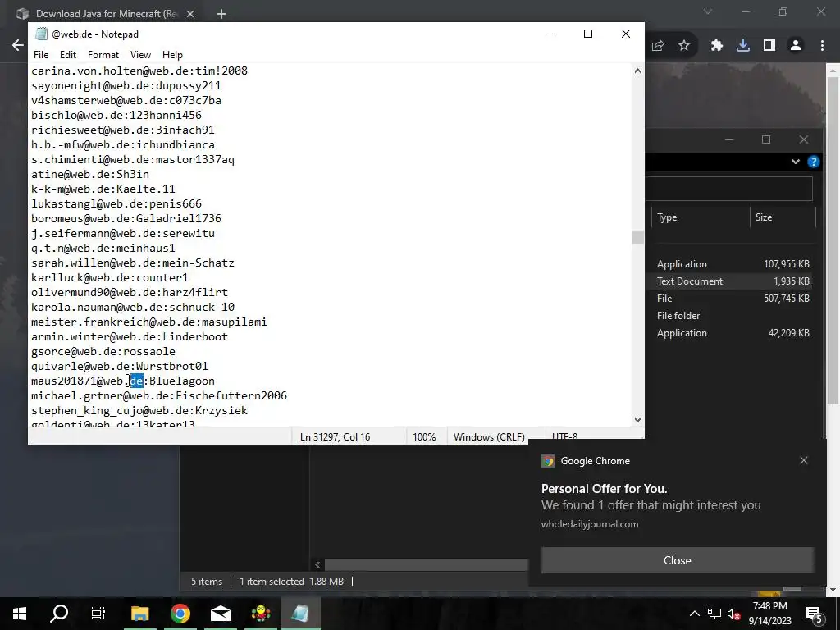
Task: Open File Explorer's blue help icon
Action: pos(813,162)
